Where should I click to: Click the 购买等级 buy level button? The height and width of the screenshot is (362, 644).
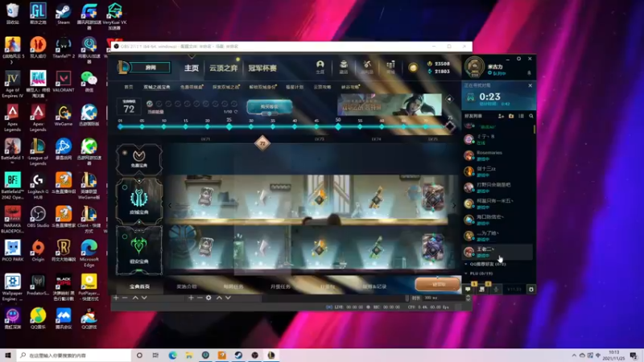(x=270, y=107)
